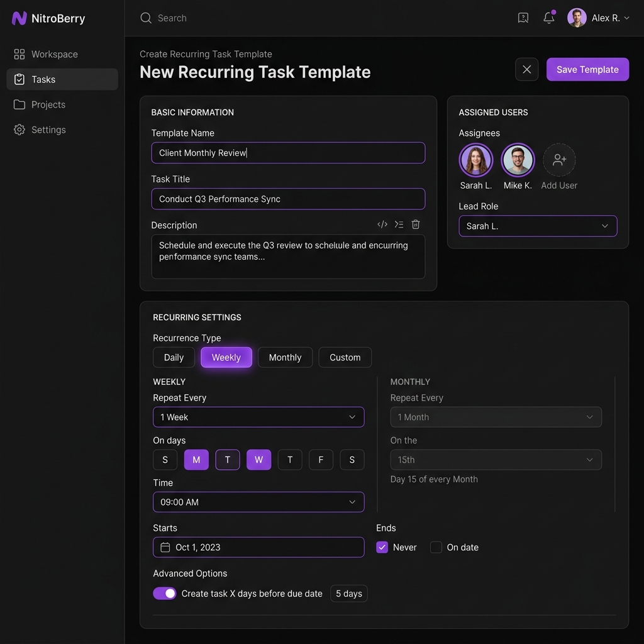Open the Lead Role dropdown
This screenshot has width=644, height=644.
tap(538, 226)
